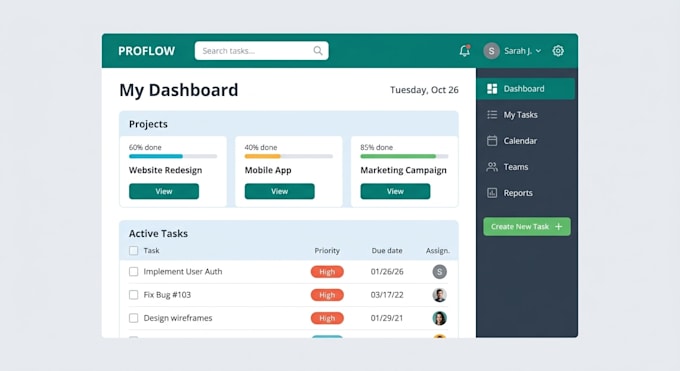Check the Design wireframes task

(134, 318)
